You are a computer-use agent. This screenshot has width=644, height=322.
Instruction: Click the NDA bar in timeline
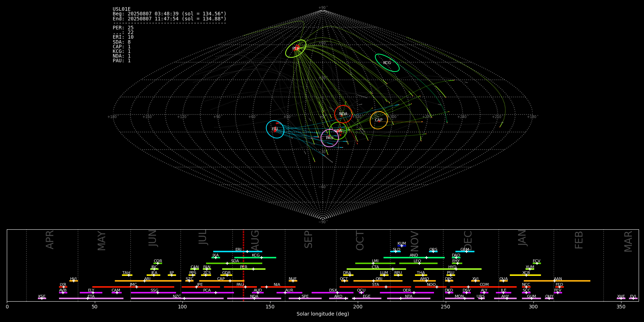tap(254, 298)
